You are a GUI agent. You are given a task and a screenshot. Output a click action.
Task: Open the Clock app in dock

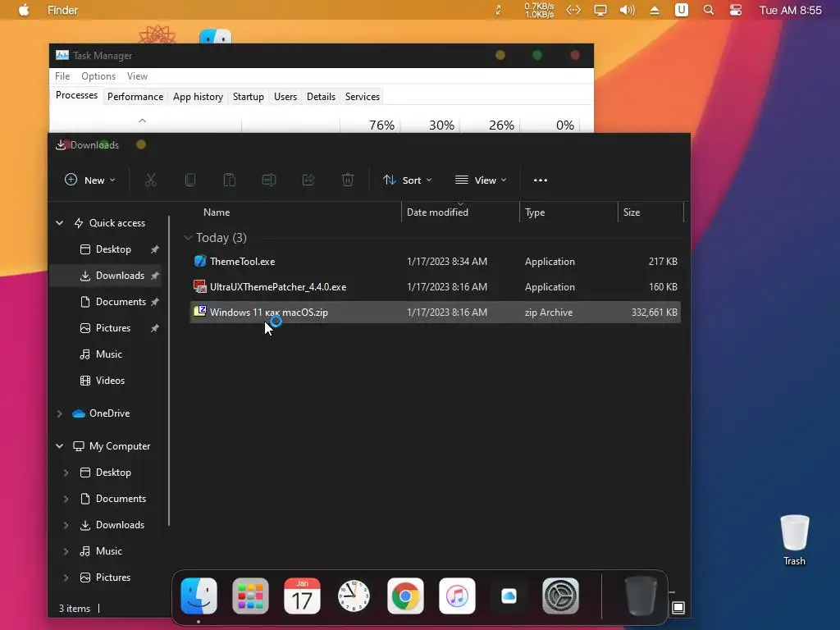pos(354,596)
